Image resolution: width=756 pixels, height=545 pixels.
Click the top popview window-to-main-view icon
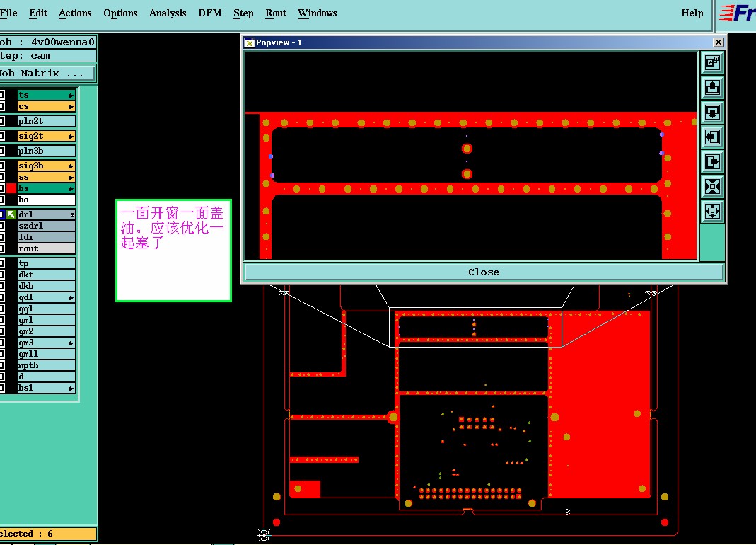coord(712,63)
